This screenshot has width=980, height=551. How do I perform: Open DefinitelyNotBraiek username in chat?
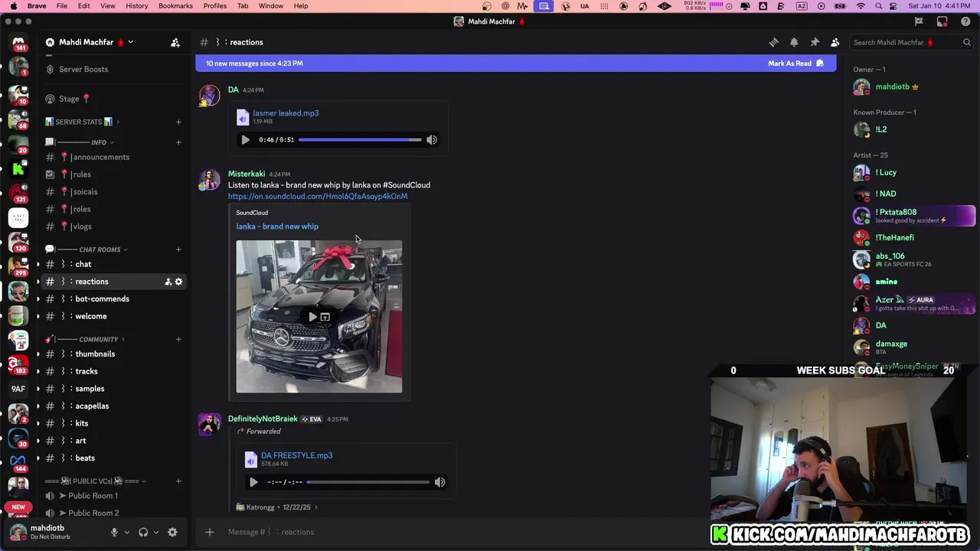click(263, 419)
